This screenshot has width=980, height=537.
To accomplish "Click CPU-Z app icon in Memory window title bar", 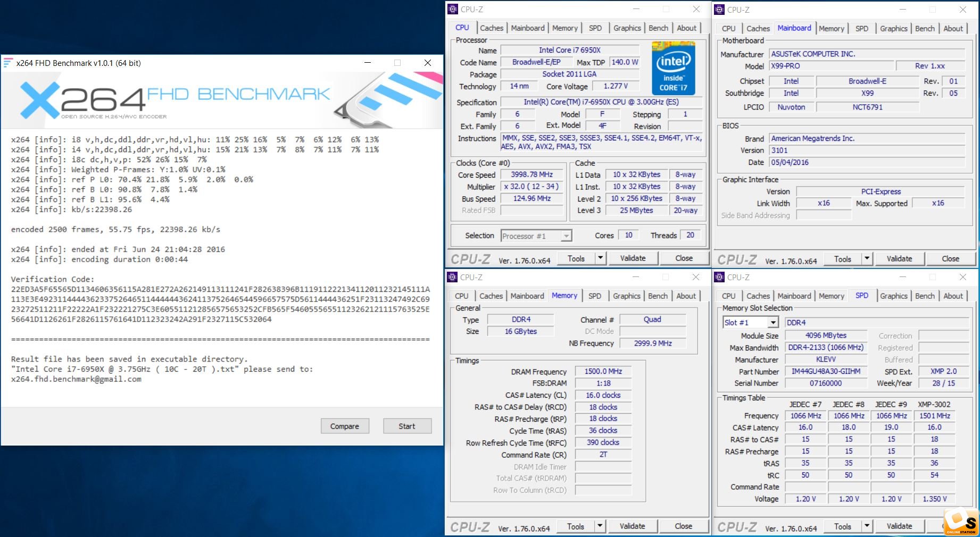I will pyautogui.click(x=453, y=277).
